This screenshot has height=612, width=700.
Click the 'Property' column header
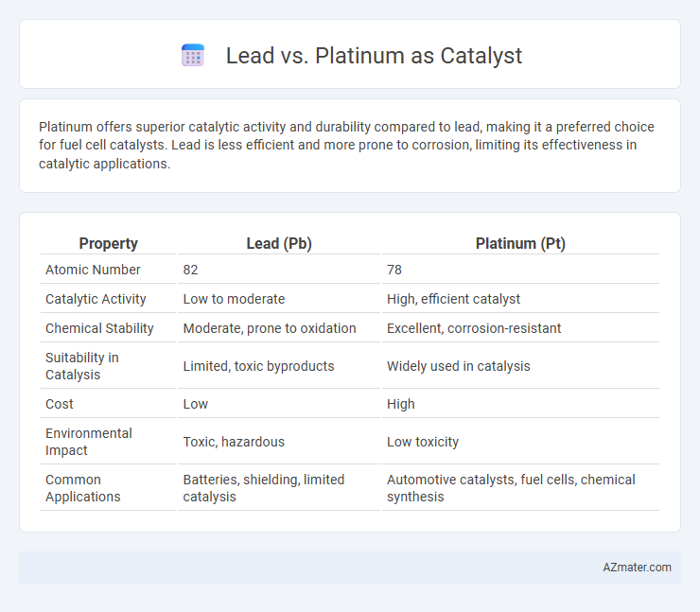pyautogui.click(x=109, y=243)
